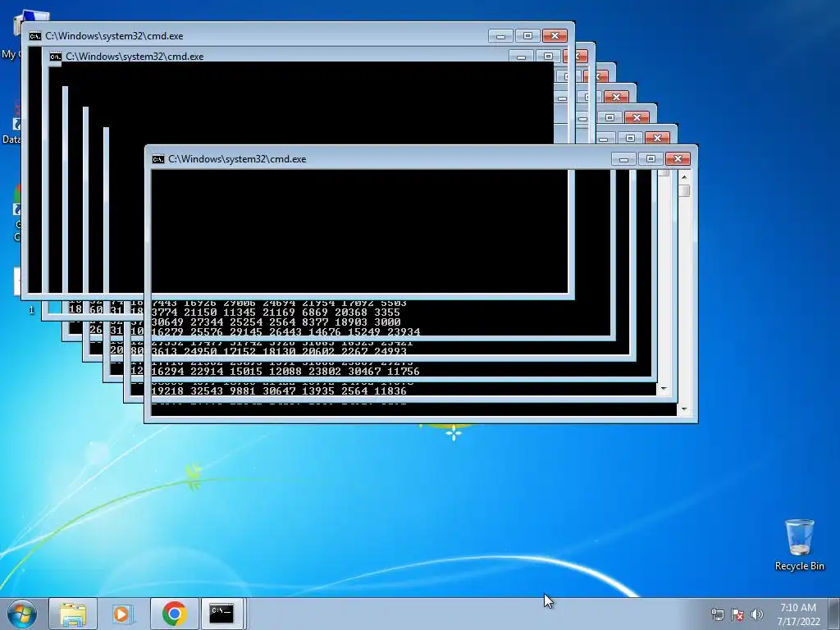Image resolution: width=840 pixels, height=630 pixels.
Task: Click the number 3613 in the console
Action: pos(164,352)
